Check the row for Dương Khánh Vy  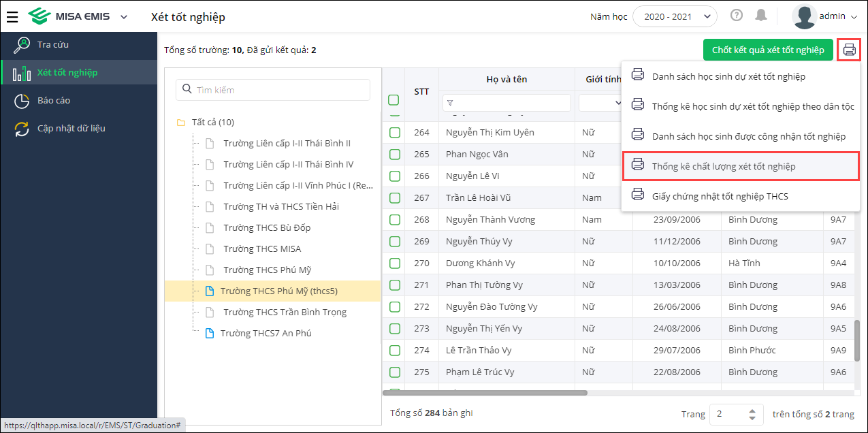pos(394,263)
